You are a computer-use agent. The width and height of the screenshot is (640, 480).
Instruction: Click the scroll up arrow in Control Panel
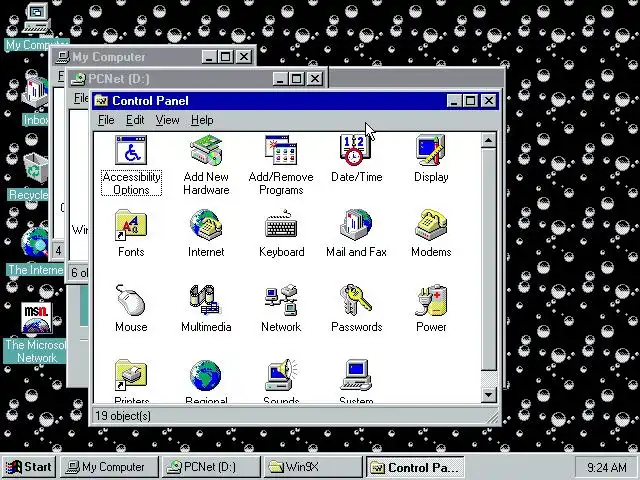pyautogui.click(x=489, y=140)
